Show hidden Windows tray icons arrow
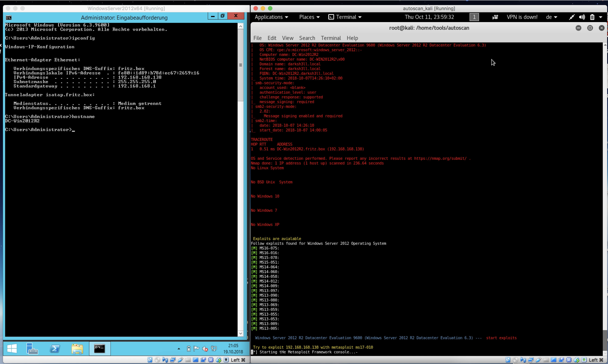The height and width of the screenshot is (364, 608). point(179,349)
